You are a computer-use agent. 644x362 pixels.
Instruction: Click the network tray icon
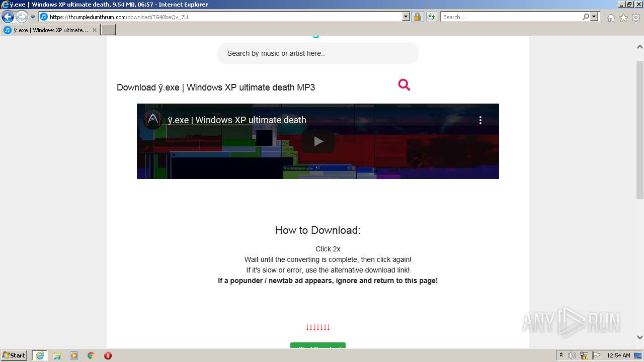(x=584, y=355)
